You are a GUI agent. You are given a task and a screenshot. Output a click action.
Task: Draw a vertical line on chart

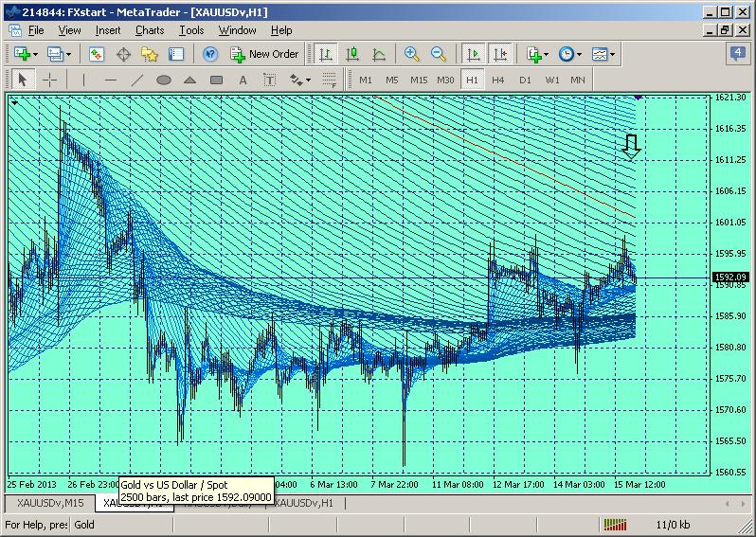pyautogui.click(x=83, y=81)
